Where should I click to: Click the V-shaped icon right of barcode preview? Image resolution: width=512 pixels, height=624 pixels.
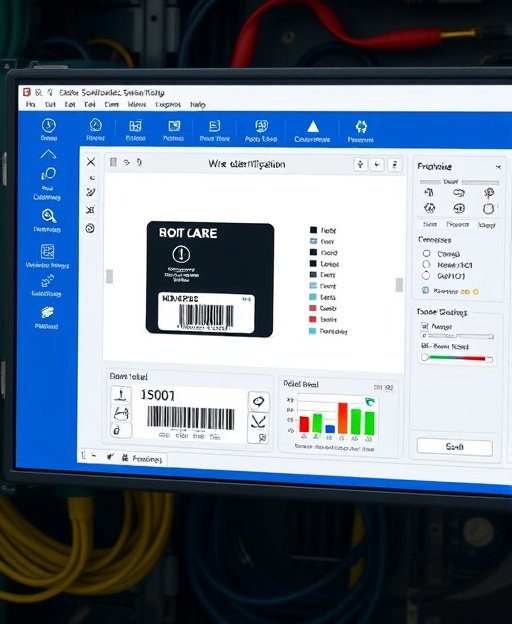tap(258, 421)
